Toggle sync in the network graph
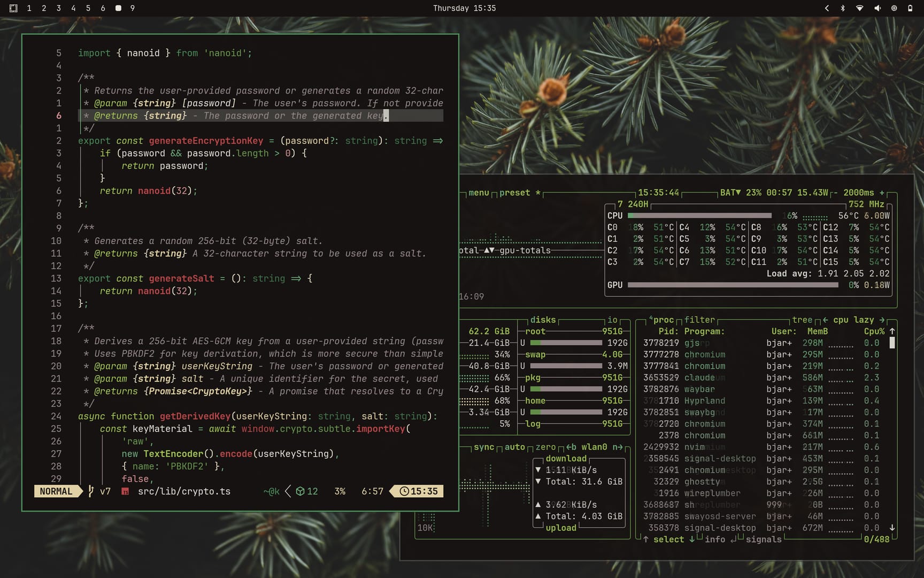Screen dimensions: 924x578 pyautogui.click(x=483, y=447)
